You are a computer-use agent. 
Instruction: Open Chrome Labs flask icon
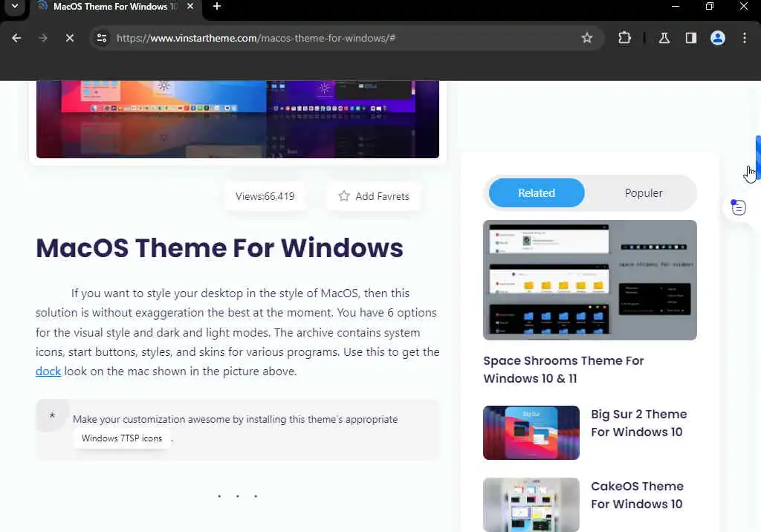[x=664, y=38]
